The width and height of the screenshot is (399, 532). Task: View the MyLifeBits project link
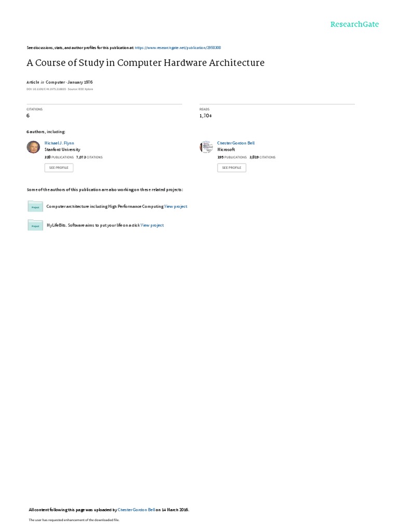tap(152, 225)
